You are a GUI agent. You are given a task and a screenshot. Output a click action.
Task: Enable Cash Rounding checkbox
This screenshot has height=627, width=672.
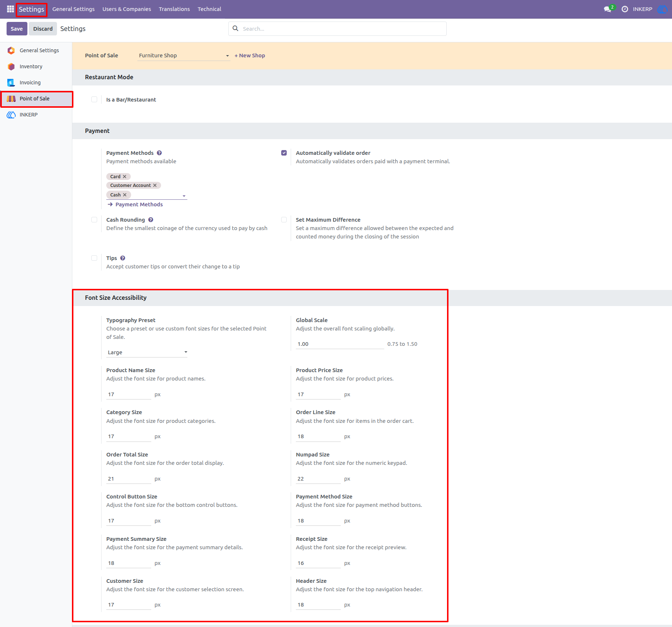(94, 220)
